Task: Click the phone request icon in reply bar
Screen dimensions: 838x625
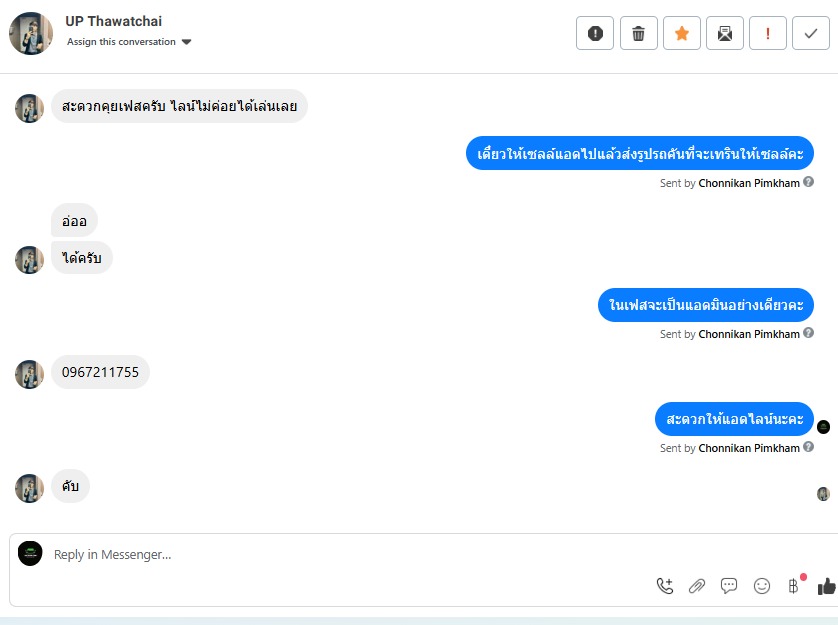Action: pyautogui.click(x=665, y=586)
